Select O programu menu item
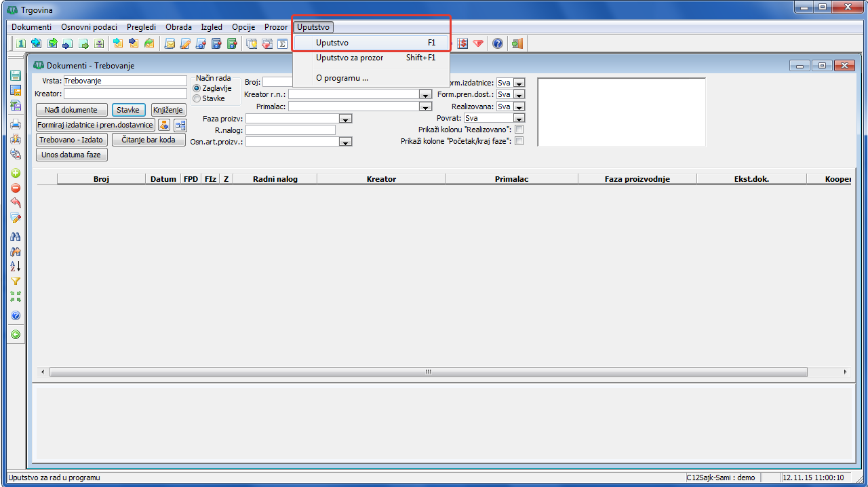This screenshot has height=487, width=868. [x=342, y=78]
